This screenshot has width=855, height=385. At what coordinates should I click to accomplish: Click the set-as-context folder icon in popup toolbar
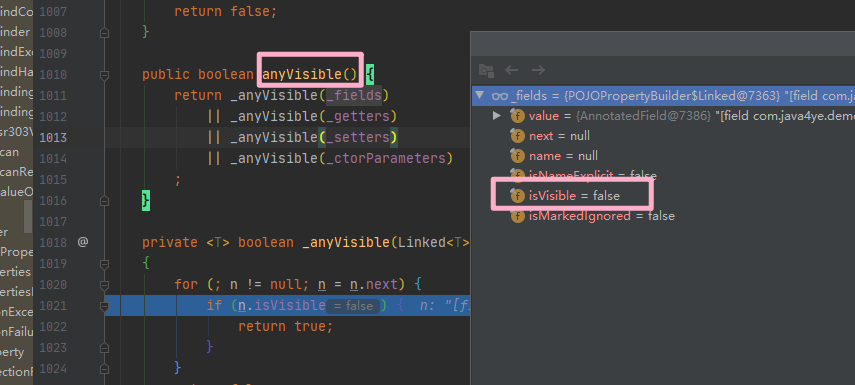tap(486, 70)
